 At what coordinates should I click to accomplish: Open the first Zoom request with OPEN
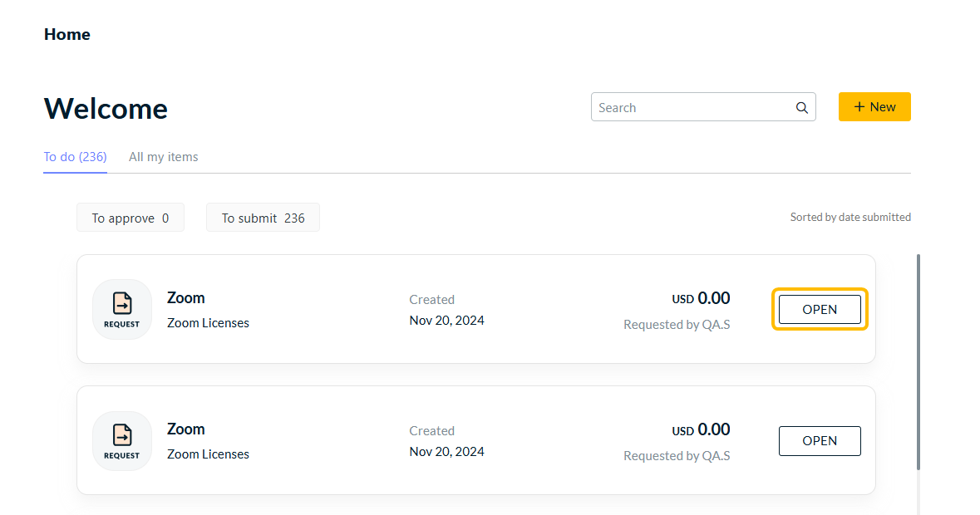click(x=820, y=309)
